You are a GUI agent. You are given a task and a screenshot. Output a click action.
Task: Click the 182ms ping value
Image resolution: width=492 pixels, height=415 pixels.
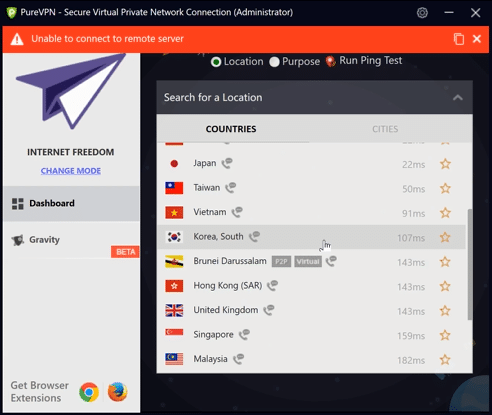[411, 360]
